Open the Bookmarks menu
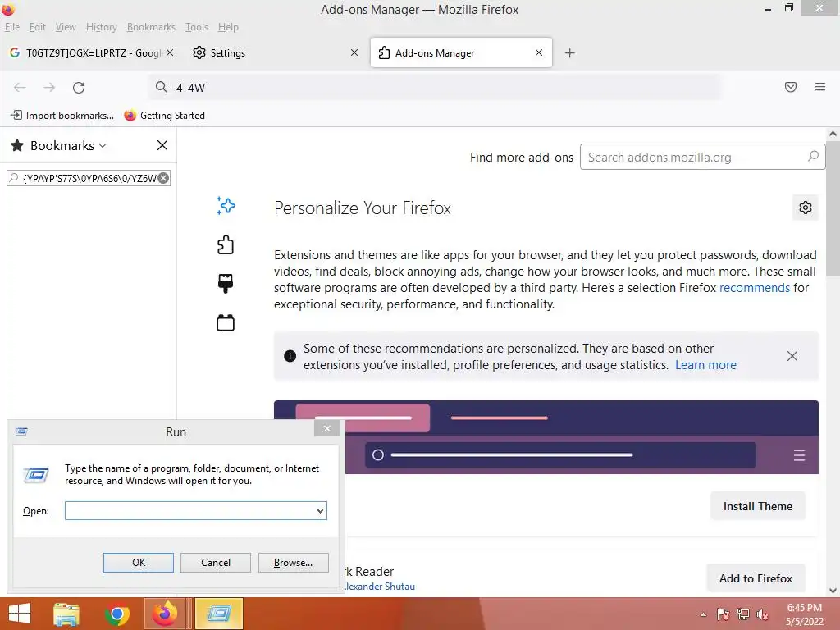Screen dimensions: 840x630 [151, 27]
